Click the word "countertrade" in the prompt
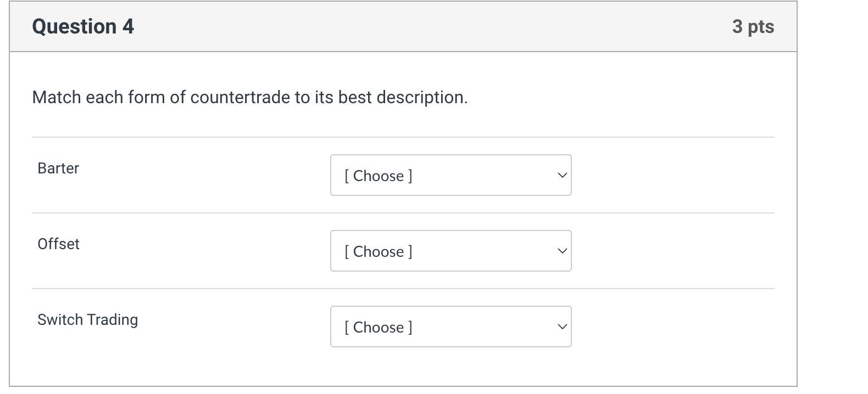 click(x=240, y=98)
